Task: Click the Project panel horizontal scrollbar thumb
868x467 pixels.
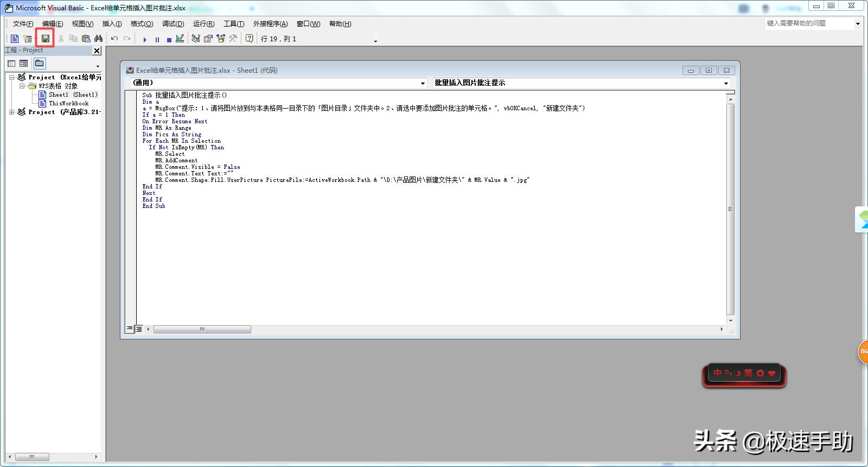Action: point(32,457)
